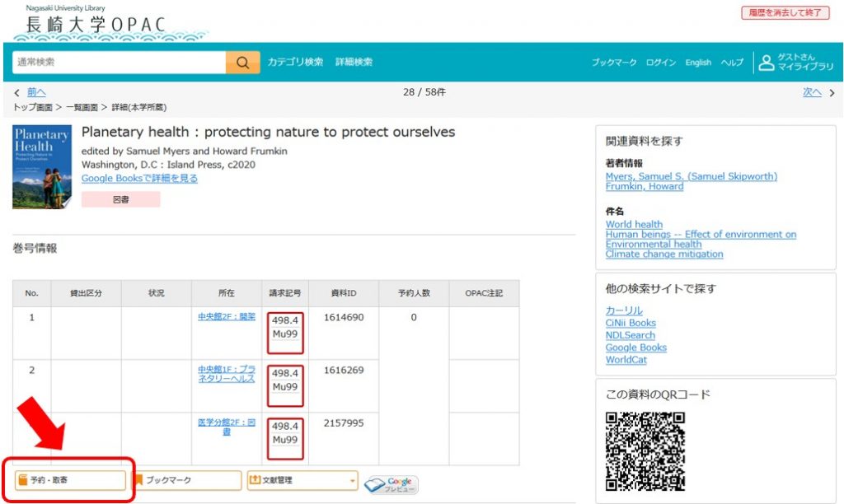Click the Planetary Health book cover thumbnail

coord(41,167)
